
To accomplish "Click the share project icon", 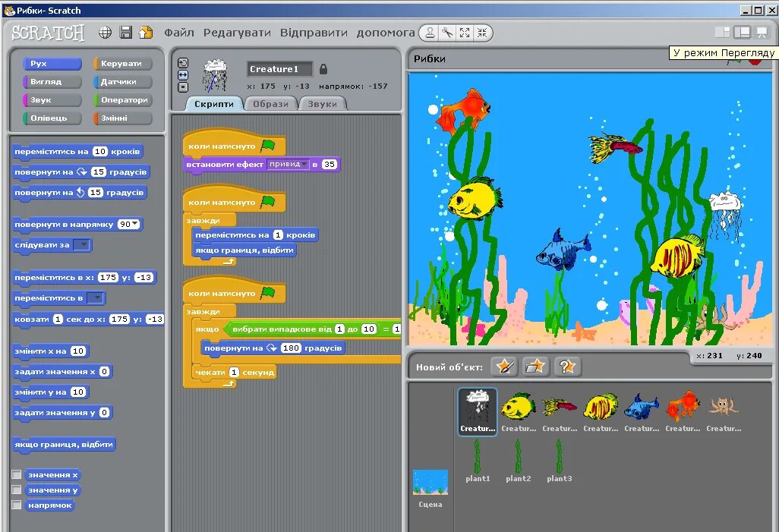I will (x=146, y=33).
